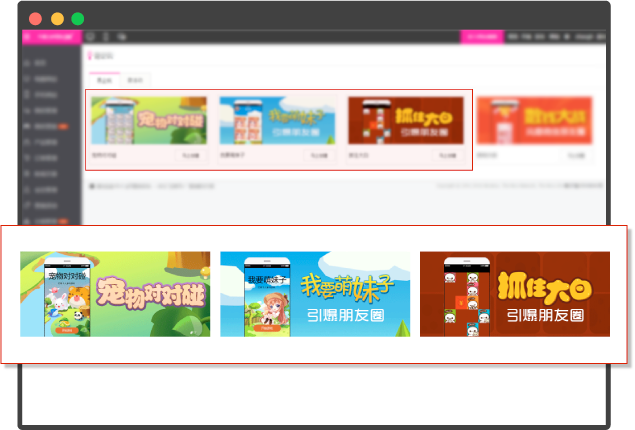Click the pink logo in the header
Image resolution: width=635 pixels, height=430 pixels.
50,35
